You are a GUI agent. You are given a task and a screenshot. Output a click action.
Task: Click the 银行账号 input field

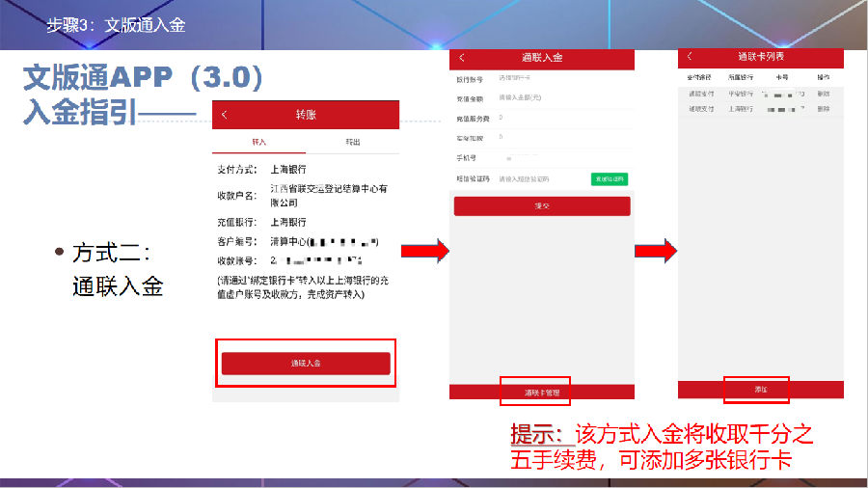coord(564,78)
